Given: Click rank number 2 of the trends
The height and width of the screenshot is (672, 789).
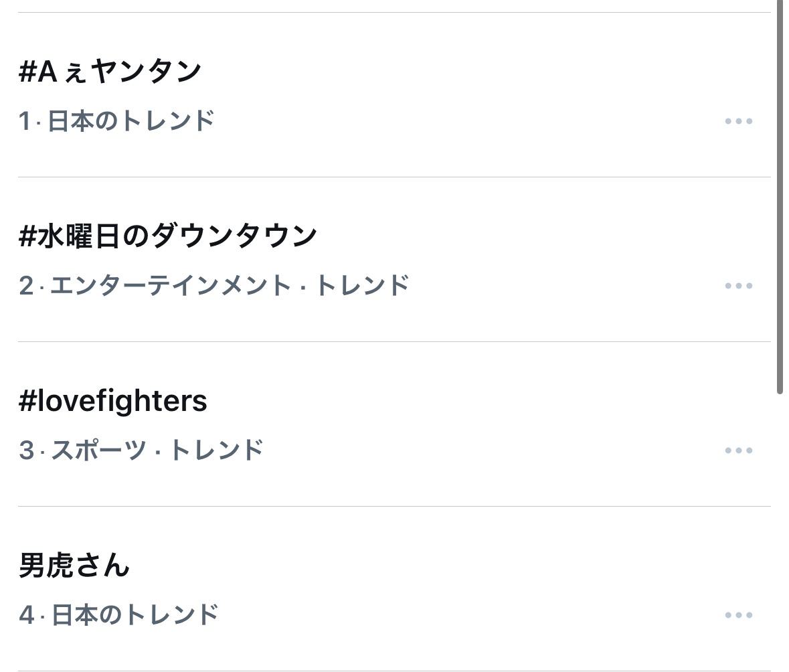Looking at the screenshot, I should pyautogui.click(x=26, y=286).
